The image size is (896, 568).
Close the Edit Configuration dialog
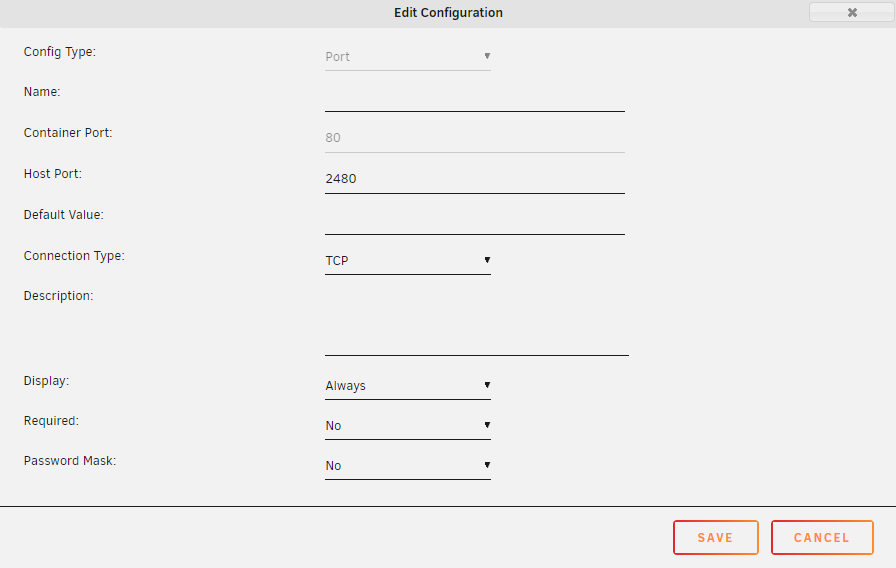click(852, 13)
